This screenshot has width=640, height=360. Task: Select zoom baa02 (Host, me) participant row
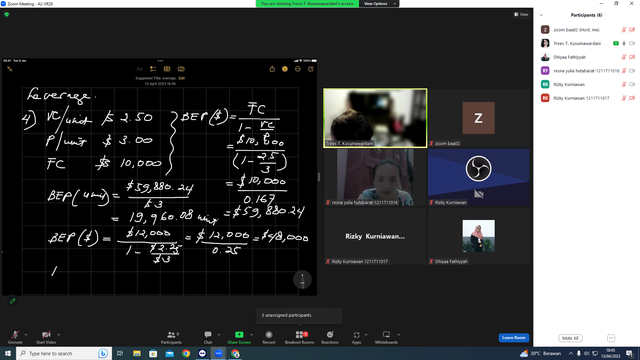pyautogui.click(x=587, y=30)
